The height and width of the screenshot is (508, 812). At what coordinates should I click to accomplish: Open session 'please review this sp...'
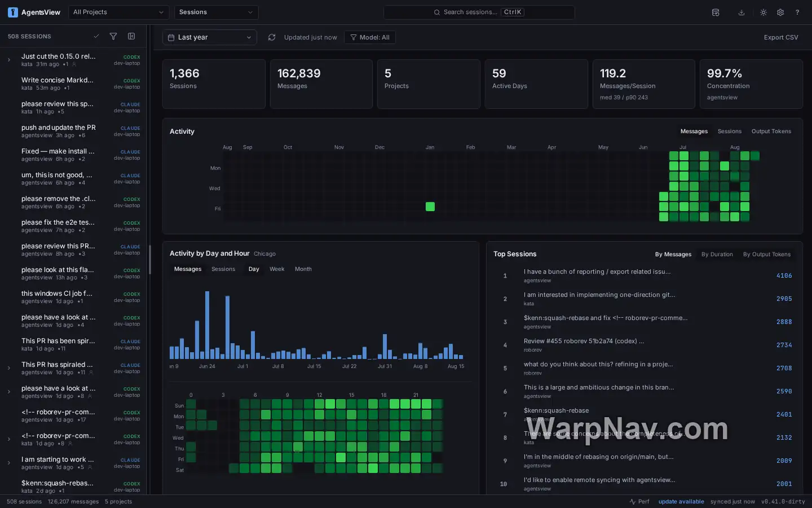coord(74,107)
